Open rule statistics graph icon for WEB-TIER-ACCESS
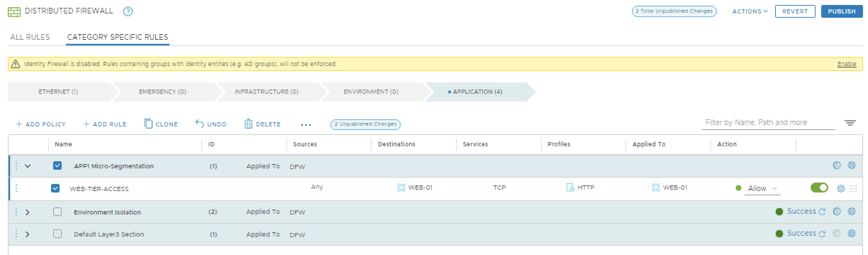 (853, 189)
